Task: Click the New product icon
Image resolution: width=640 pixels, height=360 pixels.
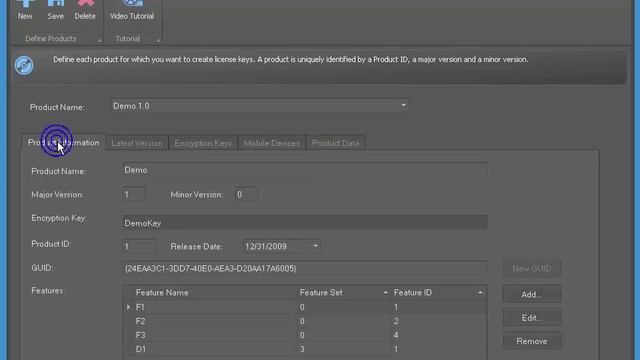Action: coord(25,3)
